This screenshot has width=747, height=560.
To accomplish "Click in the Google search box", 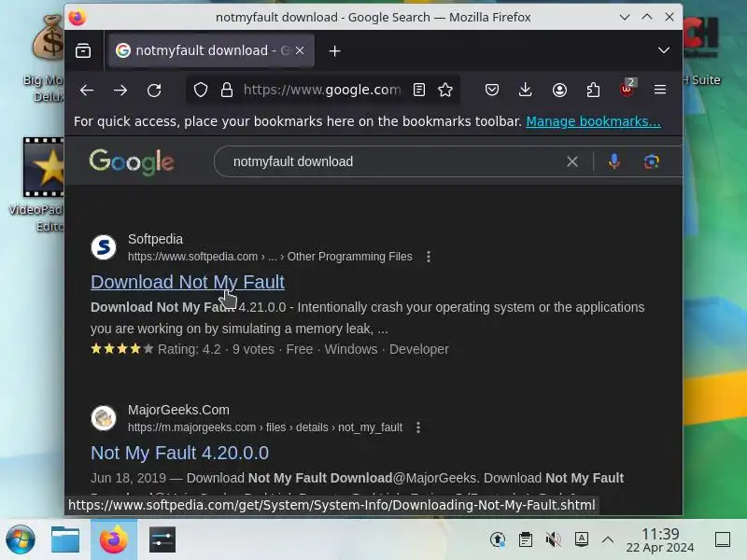I will point(390,161).
